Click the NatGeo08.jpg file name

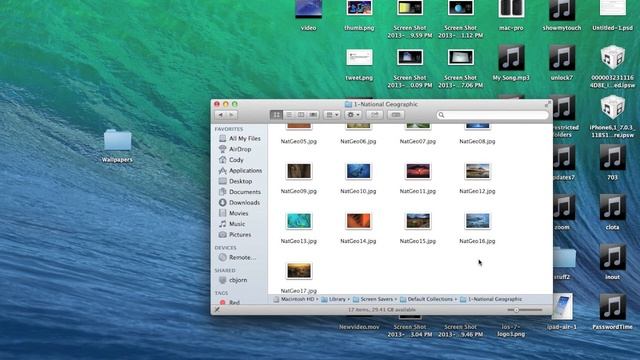[478, 141]
